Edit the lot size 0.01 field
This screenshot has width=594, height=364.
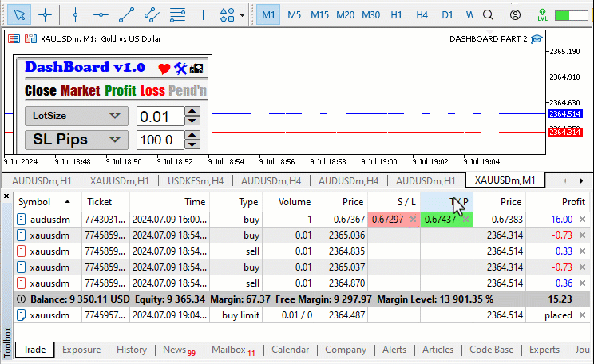pyautogui.click(x=160, y=117)
